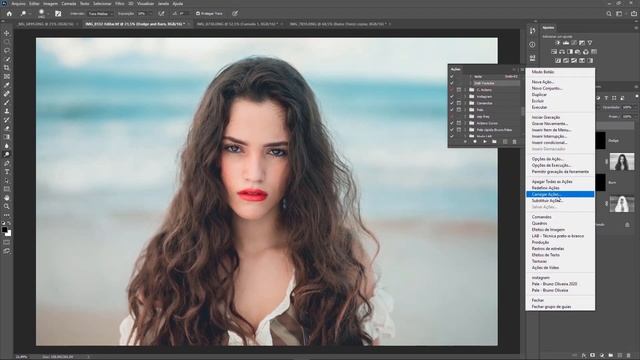Image resolution: width=640 pixels, height=360 pixels.
Task: Open the Actions panel flyout menu
Action: [x=522, y=69]
